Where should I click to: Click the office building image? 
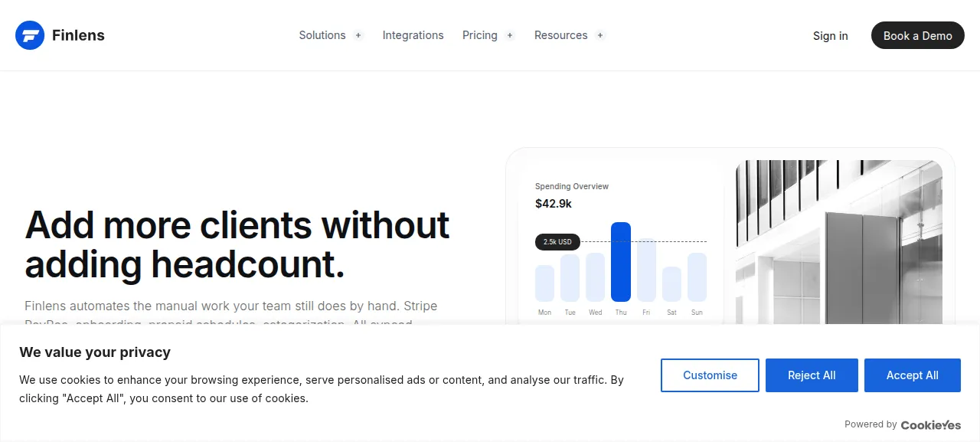(x=839, y=242)
